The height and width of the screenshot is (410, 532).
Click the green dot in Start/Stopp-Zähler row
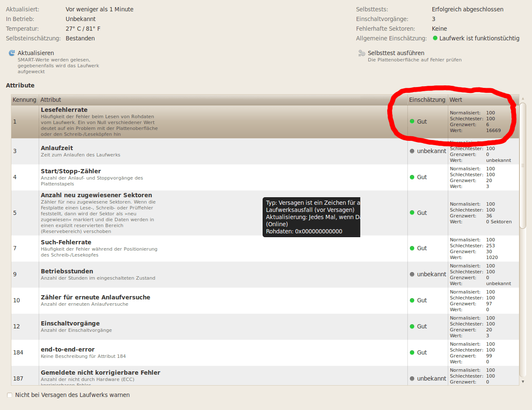click(x=412, y=177)
